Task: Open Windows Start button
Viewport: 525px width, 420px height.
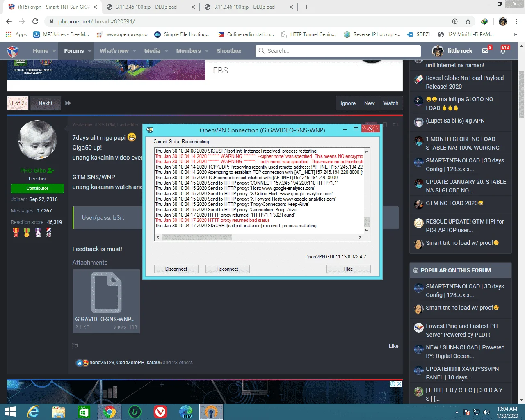Action: click(x=10, y=412)
